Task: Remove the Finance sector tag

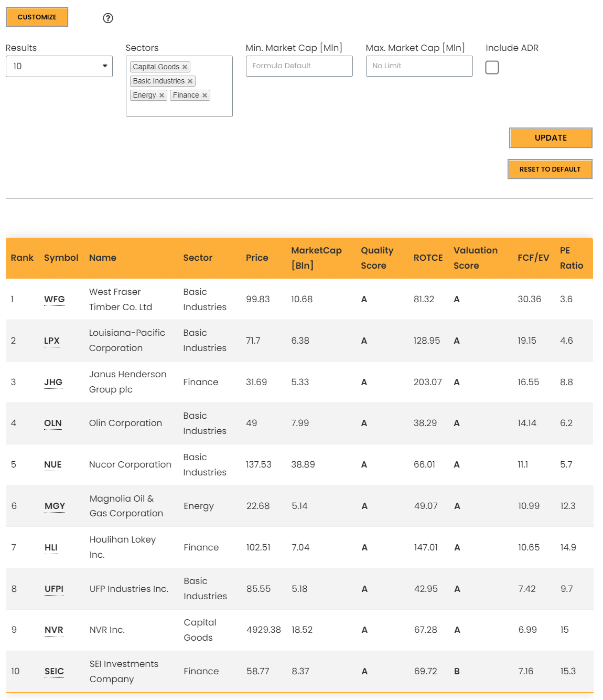Action: click(204, 96)
